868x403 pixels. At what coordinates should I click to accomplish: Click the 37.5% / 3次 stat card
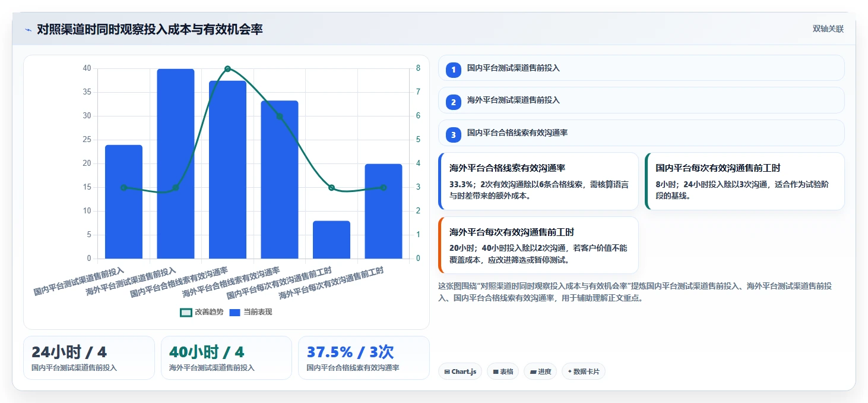pyautogui.click(x=363, y=358)
